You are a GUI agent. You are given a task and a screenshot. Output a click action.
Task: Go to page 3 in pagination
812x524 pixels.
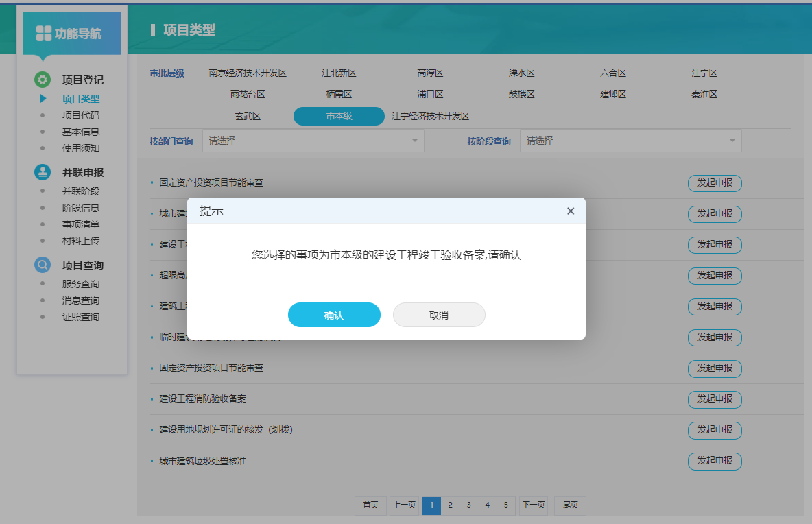tap(468, 505)
